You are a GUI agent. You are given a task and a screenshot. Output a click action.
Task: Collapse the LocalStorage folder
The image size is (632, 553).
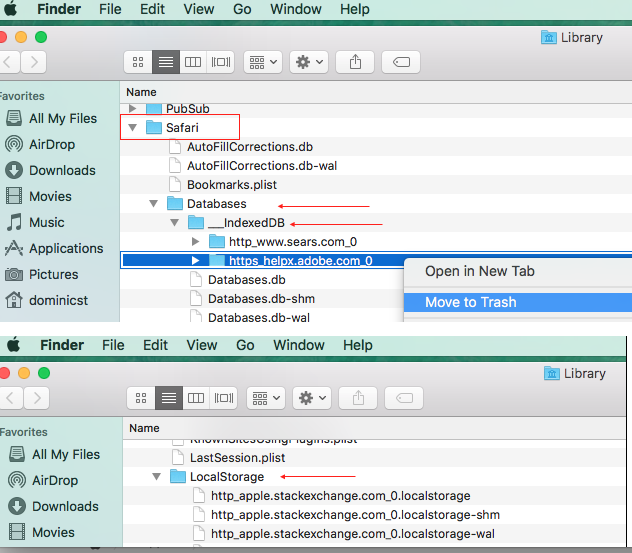(156, 477)
